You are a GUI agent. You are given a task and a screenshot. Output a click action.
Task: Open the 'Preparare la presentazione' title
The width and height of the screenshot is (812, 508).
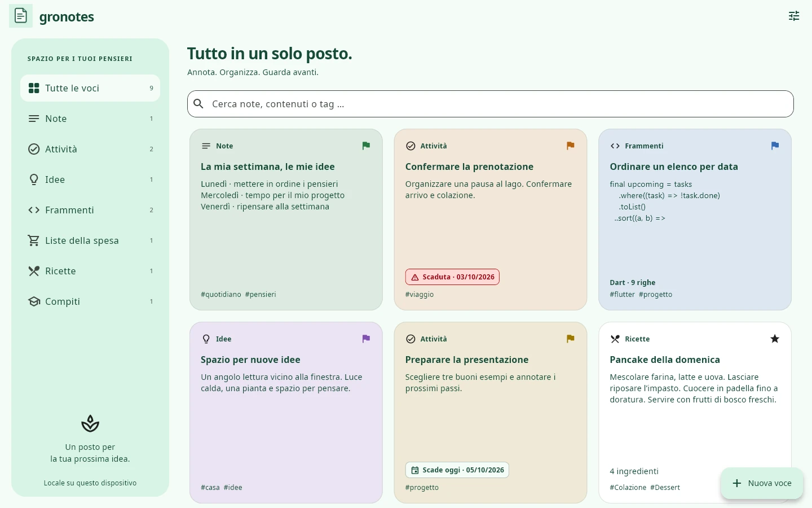click(x=467, y=360)
